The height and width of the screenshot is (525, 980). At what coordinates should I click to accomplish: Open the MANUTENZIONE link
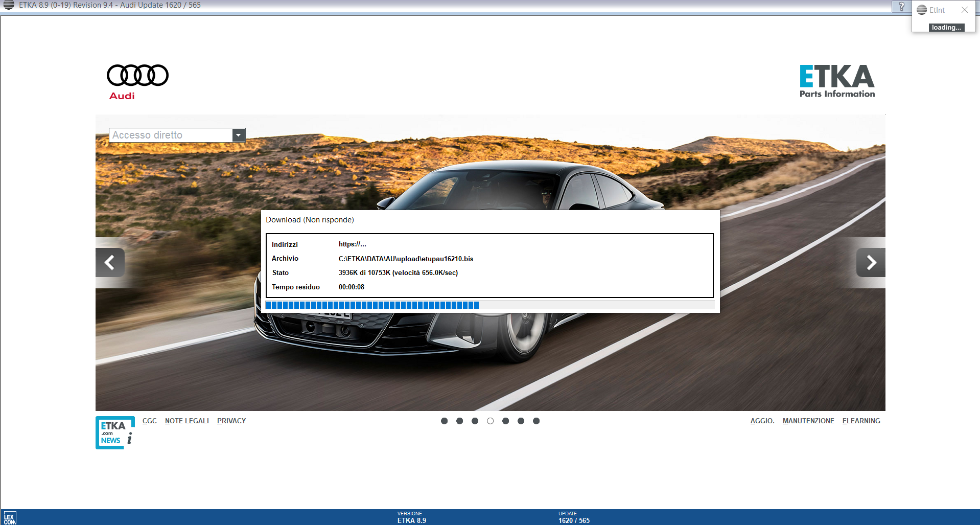tap(808, 421)
